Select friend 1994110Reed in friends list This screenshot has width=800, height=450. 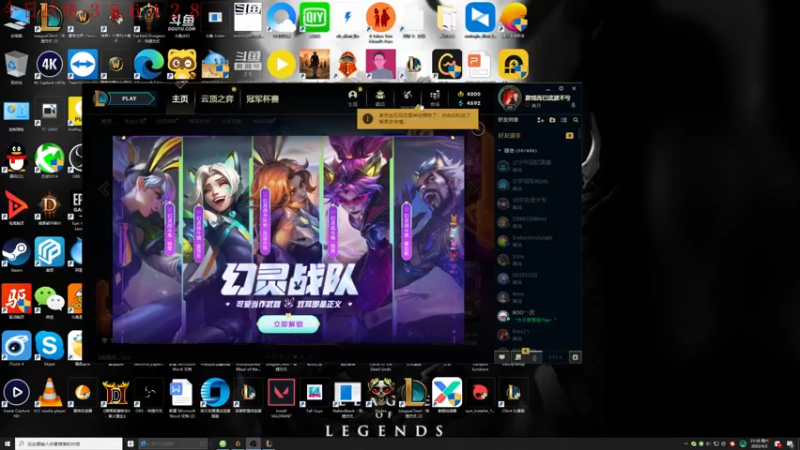536,221
